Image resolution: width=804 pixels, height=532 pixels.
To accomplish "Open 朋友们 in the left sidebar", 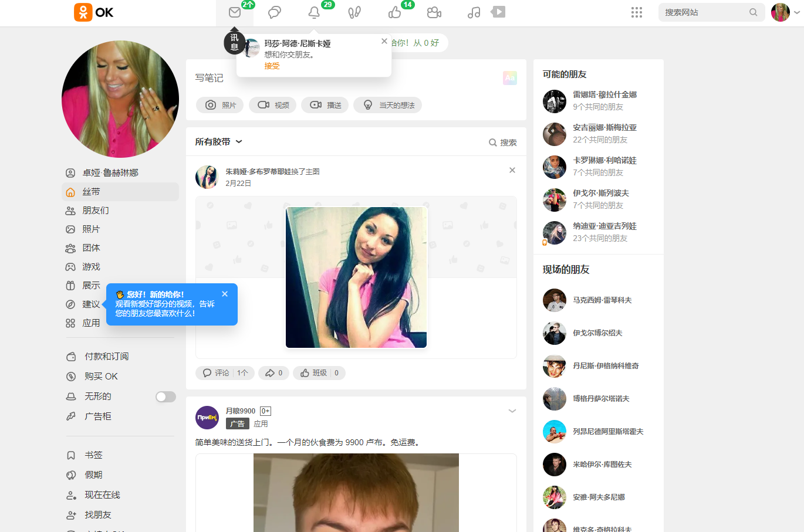I will pos(95,211).
